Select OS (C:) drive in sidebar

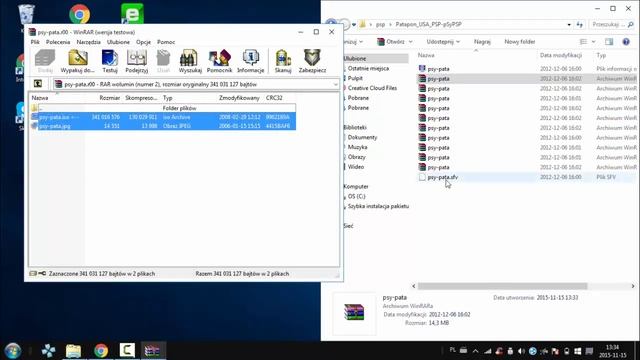356,196
